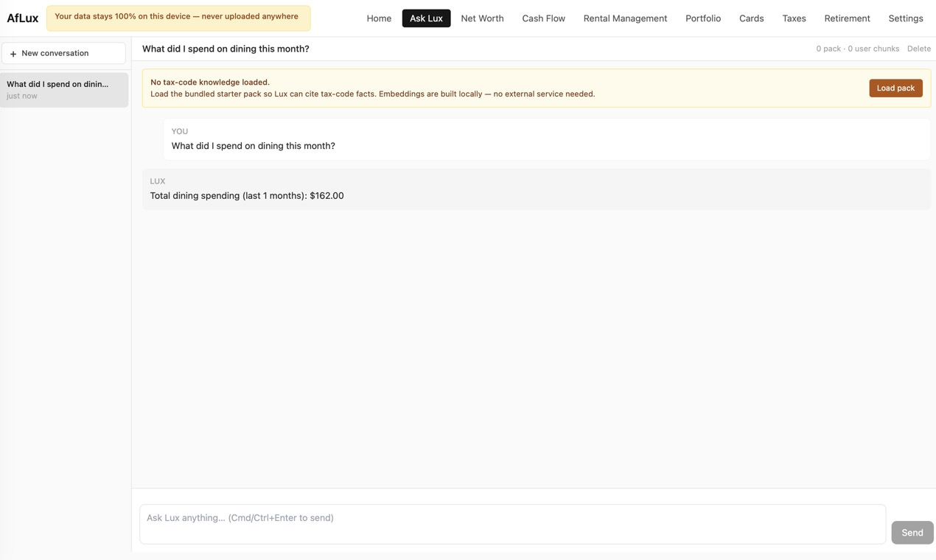Click the Send button
936x560 pixels.
coord(912,532)
